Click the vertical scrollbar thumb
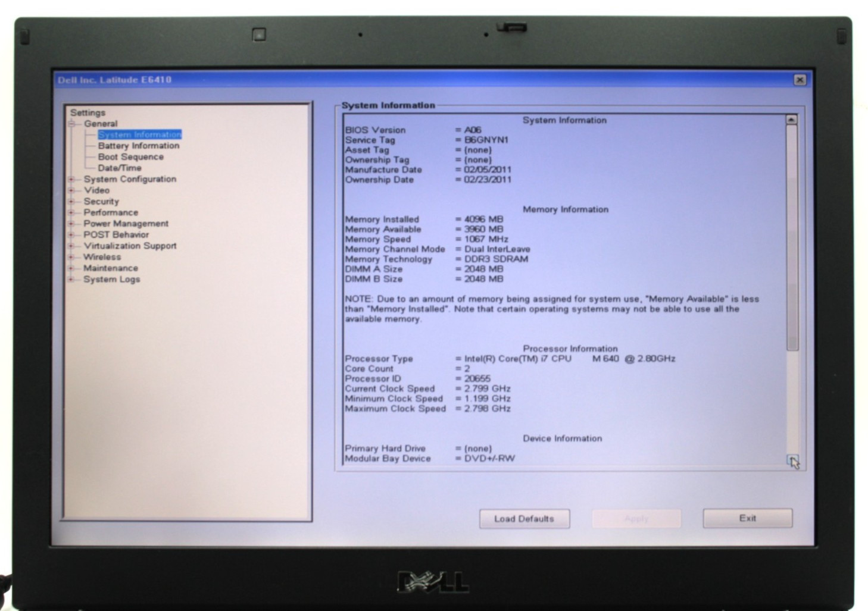This screenshot has width=868, height=611. (792, 238)
